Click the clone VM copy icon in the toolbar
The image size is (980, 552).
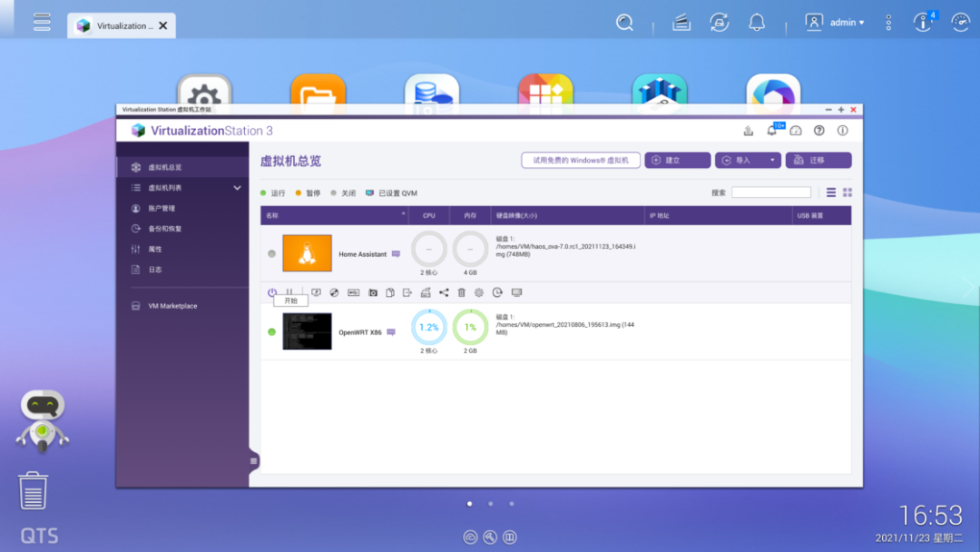(390, 292)
